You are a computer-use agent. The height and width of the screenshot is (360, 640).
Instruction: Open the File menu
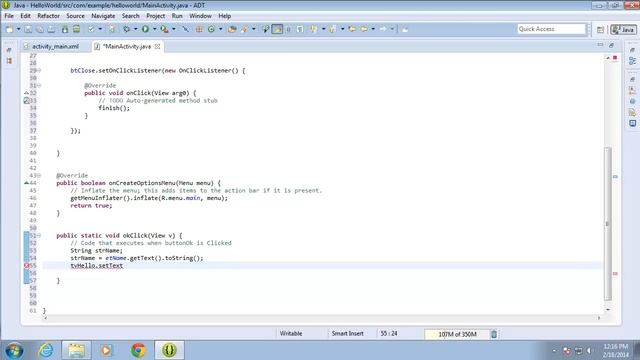(9, 16)
